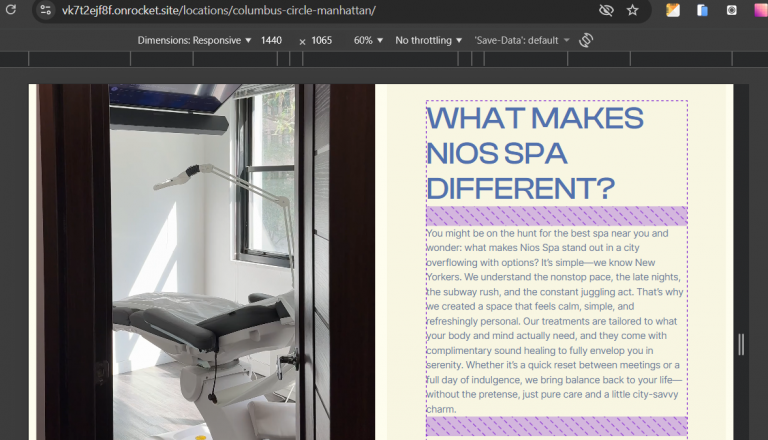Open the blue document extension icon

click(x=702, y=10)
